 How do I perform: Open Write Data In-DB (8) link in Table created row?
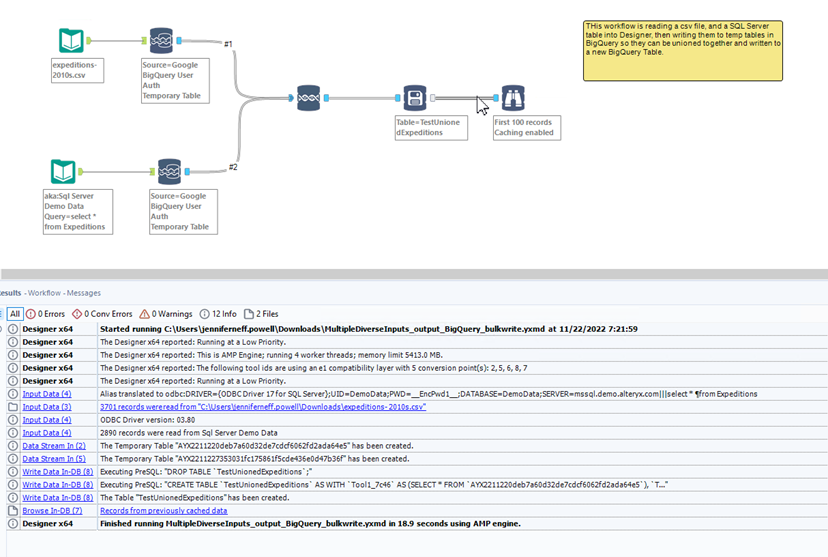coord(58,497)
